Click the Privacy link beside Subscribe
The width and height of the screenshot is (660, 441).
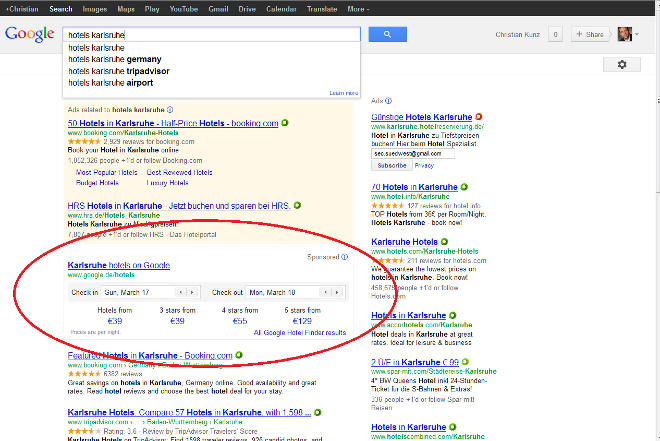point(424,165)
